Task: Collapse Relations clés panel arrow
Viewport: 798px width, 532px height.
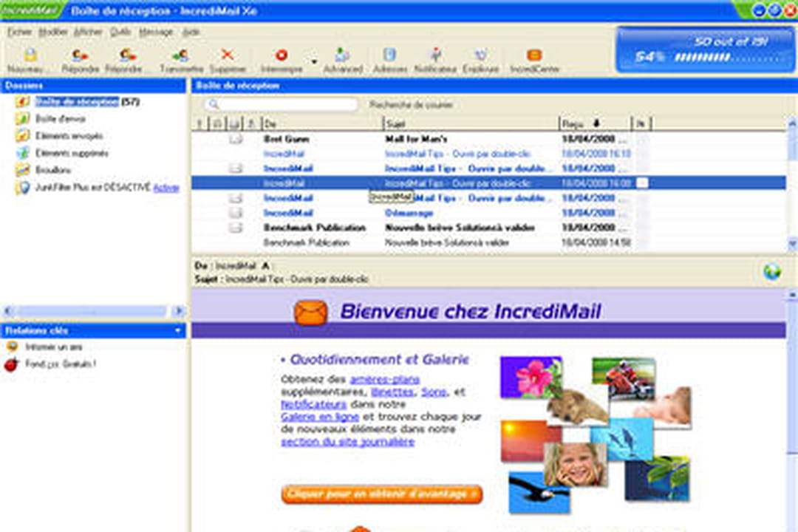Action: pyautogui.click(x=177, y=331)
